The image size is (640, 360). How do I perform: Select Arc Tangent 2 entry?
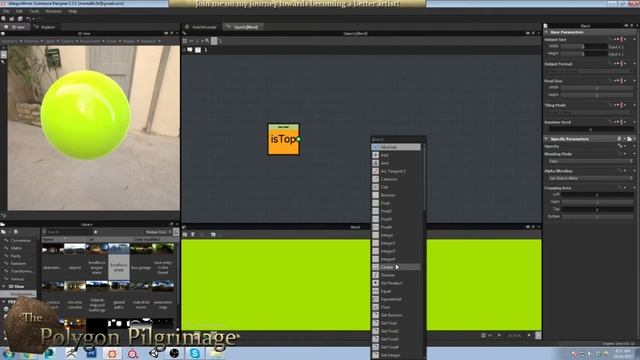click(x=396, y=171)
